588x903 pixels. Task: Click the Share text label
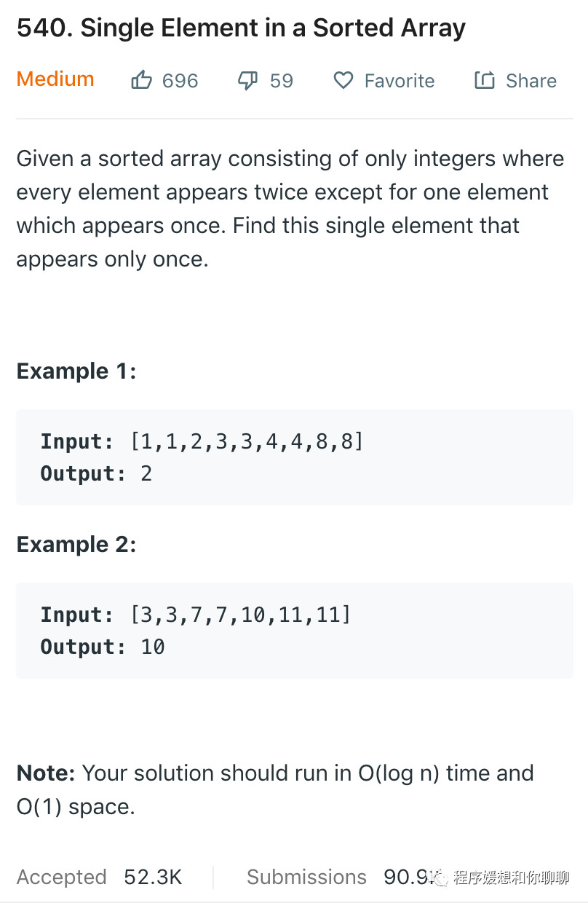(x=531, y=81)
